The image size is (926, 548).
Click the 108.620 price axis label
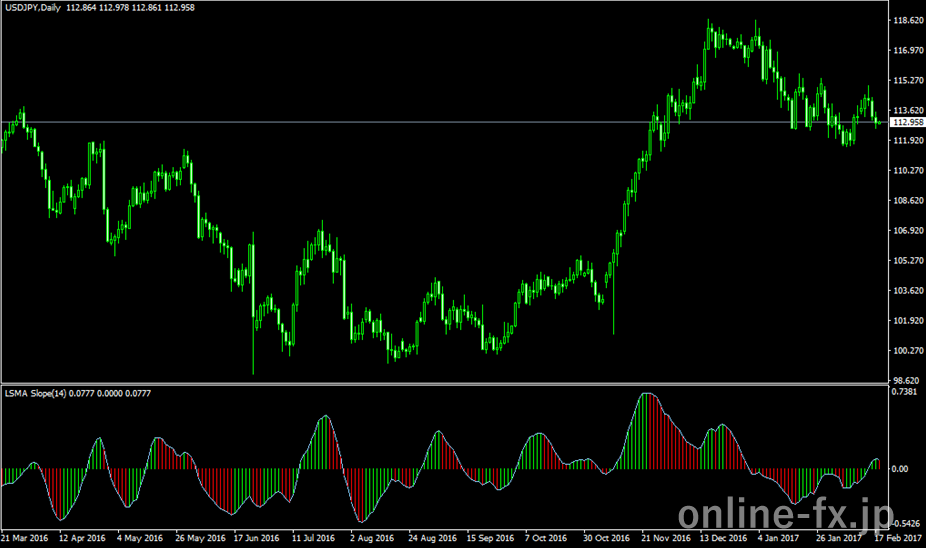pos(908,201)
